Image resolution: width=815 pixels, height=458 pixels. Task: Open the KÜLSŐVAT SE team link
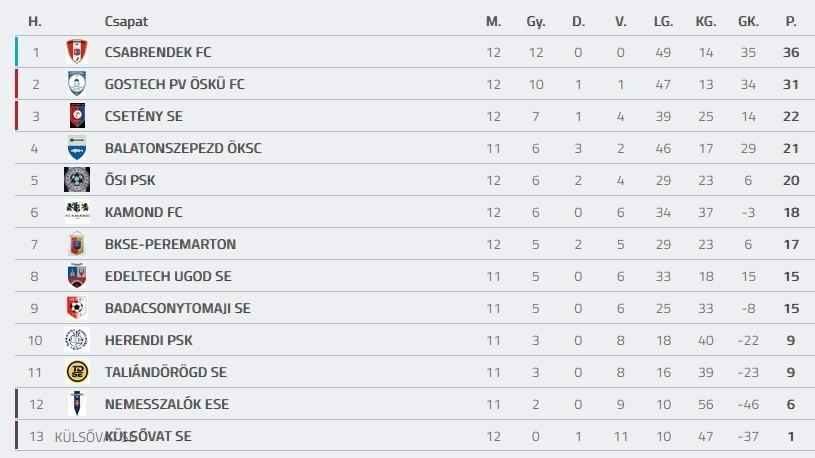(160, 436)
